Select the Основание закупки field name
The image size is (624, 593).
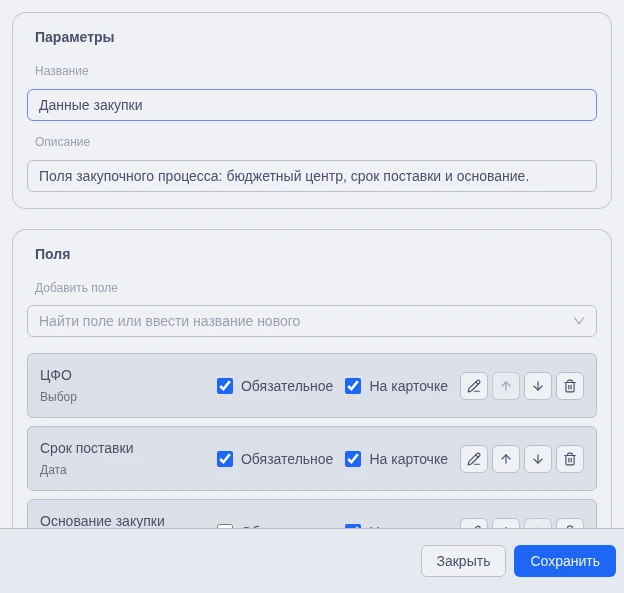point(102,521)
